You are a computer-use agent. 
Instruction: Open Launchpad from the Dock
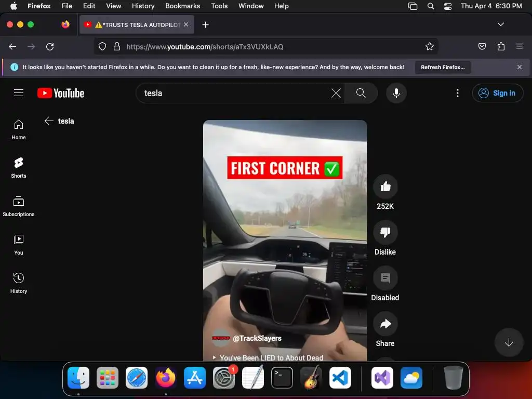click(x=108, y=378)
